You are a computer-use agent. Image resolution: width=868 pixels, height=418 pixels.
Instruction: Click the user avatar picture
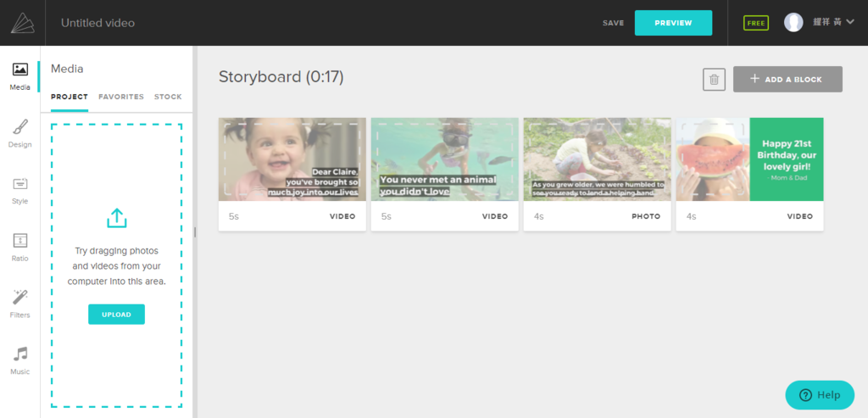pyautogui.click(x=793, y=23)
